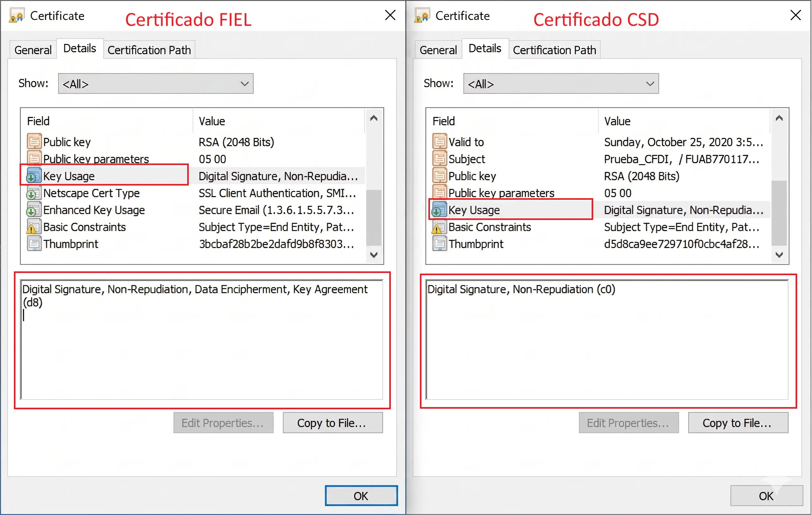This screenshot has height=515, width=812.
Task: Click the Netscape Cert Type field icon
Action: pos(33,193)
